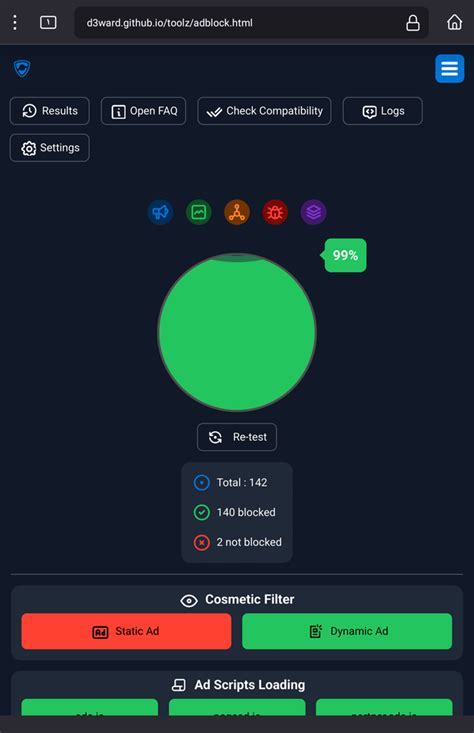Image resolution: width=474 pixels, height=733 pixels.
Task: Toggle the red Static Ad test
Action: coord(126,631)
